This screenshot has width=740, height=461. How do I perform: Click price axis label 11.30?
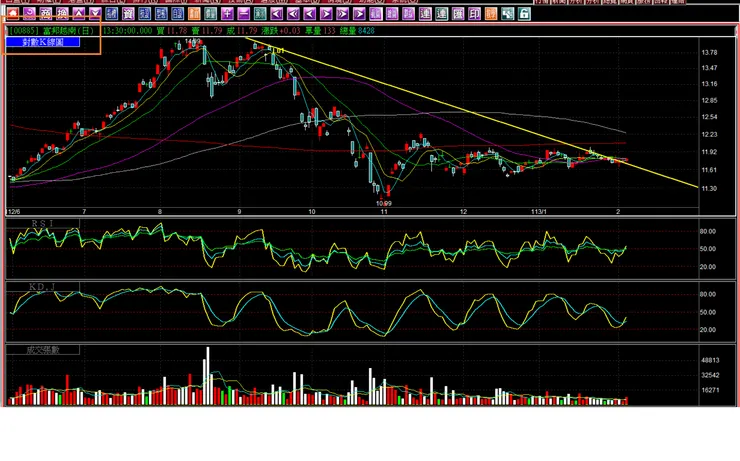(x=709, y=188)
